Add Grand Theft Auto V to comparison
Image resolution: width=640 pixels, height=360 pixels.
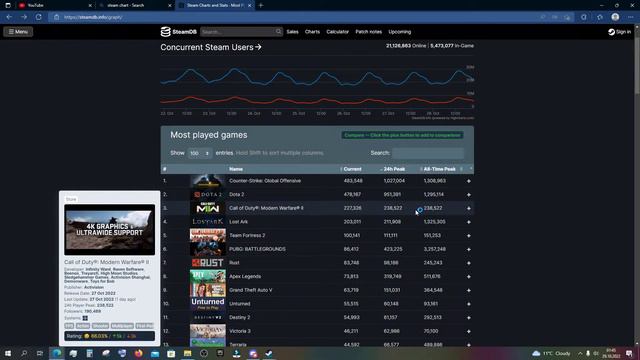(x=469, y=290)
